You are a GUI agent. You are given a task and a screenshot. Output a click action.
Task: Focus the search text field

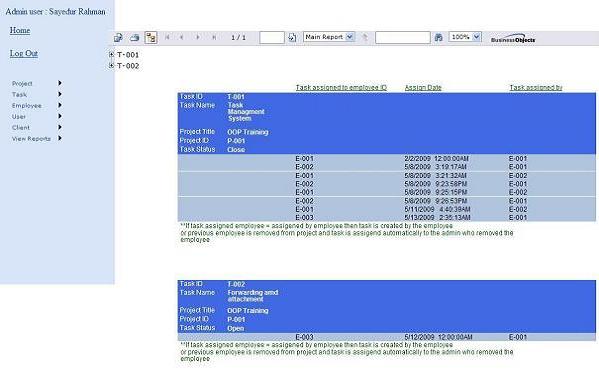click(403, 37)
